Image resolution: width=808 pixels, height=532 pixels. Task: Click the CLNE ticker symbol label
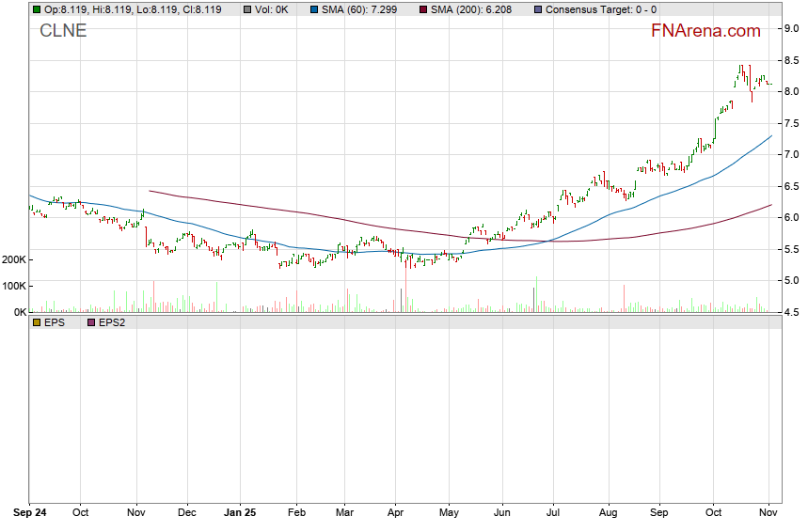63,30
